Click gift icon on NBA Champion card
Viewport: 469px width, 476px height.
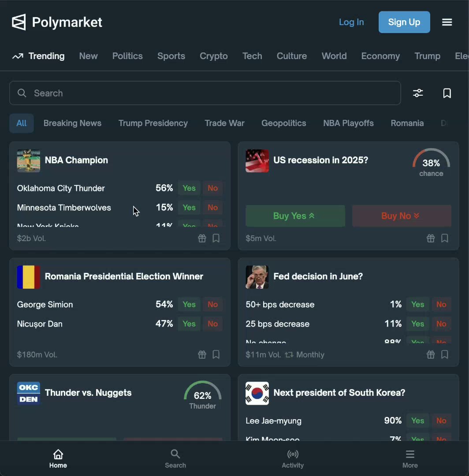pos(202,238)
